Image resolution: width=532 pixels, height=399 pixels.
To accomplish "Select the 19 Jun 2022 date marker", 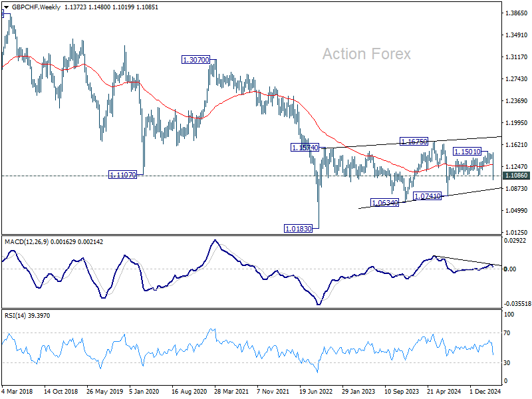I will tap(315, 392).
